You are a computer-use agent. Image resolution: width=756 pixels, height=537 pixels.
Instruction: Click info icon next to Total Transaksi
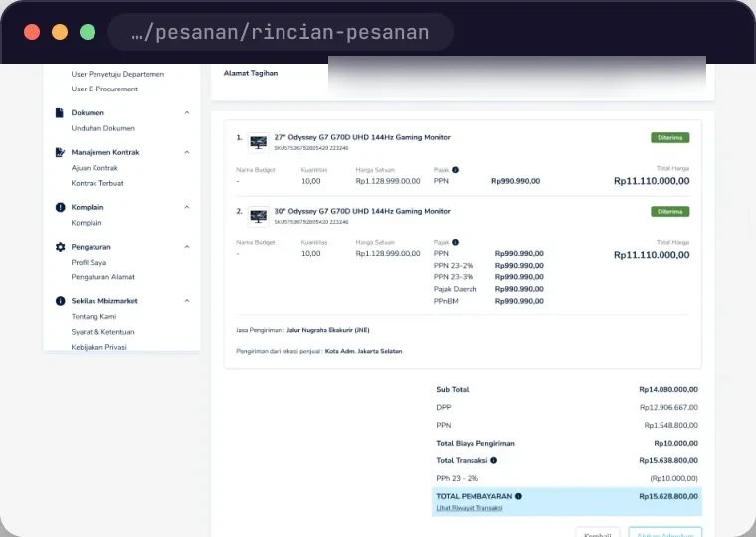[x=493, y=460]
